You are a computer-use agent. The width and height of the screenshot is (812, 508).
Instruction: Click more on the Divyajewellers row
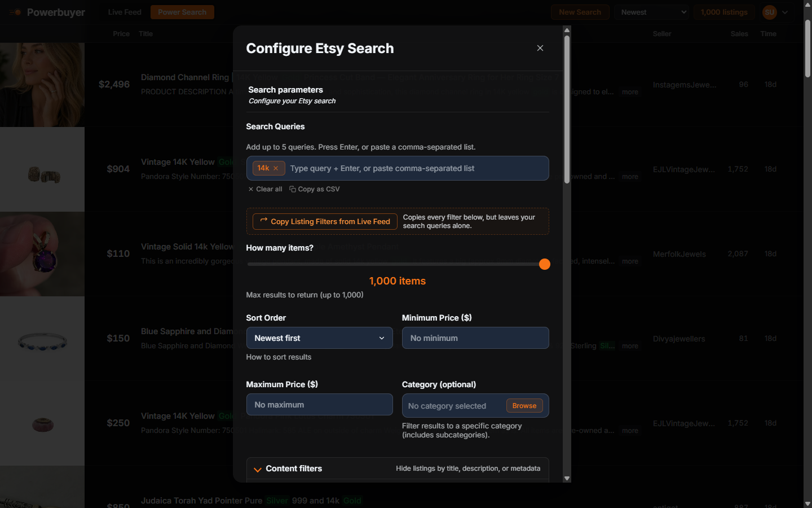click(630, 346)
